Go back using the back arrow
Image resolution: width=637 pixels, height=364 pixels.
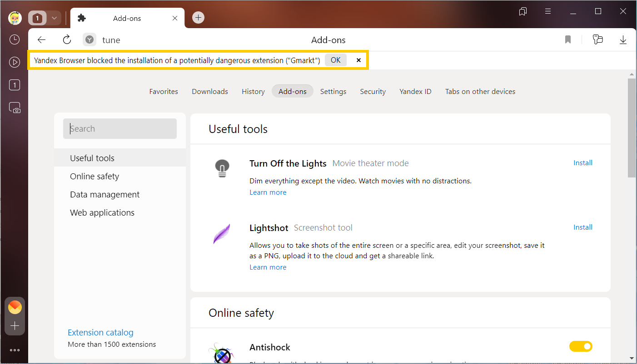coord(41,40)
